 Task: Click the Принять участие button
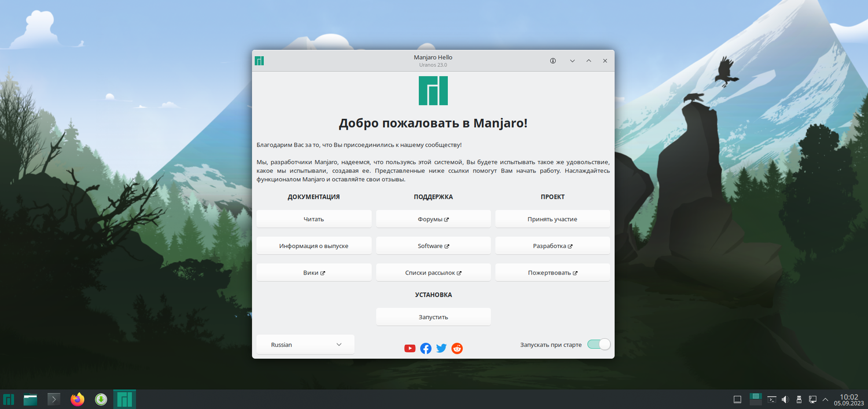click(553, 219)
